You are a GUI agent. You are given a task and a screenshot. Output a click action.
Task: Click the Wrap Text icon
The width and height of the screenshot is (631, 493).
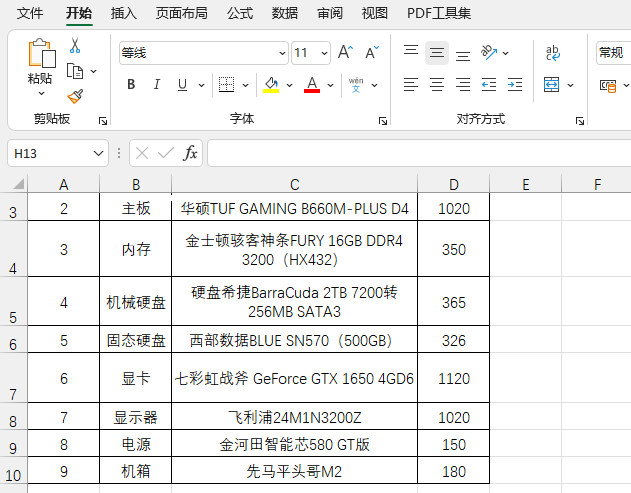[x=553, y=53]
